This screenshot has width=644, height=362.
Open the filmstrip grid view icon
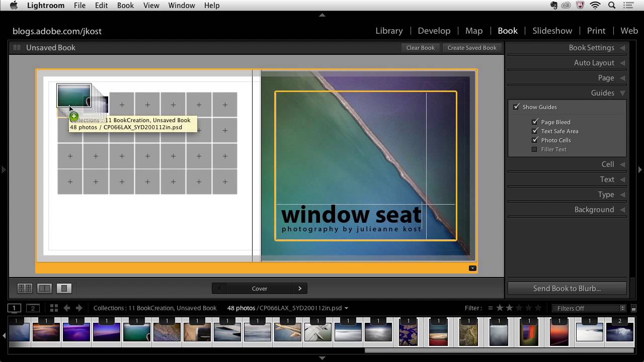(54, 308)
